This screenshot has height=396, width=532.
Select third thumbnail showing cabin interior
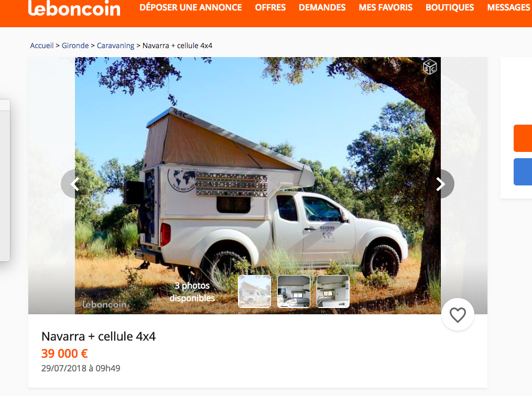[x=333, y=291]
